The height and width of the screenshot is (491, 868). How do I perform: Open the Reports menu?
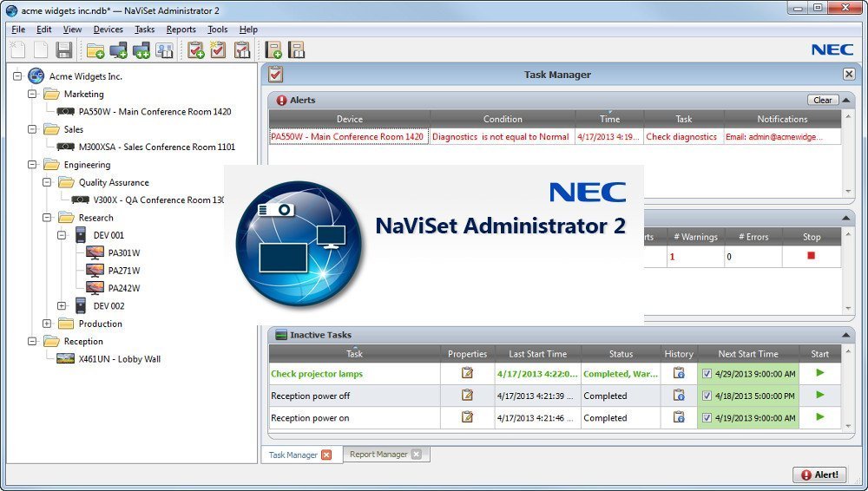[181, 29]
